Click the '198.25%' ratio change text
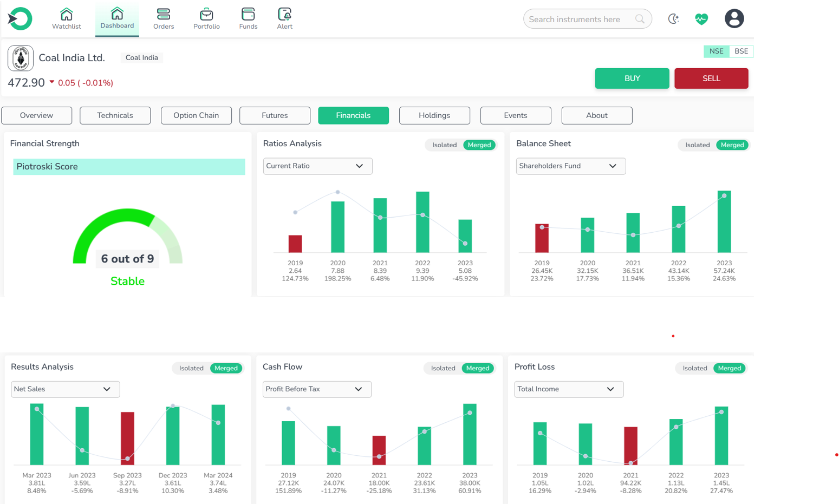839x504 pixels. tap(337, 279)
